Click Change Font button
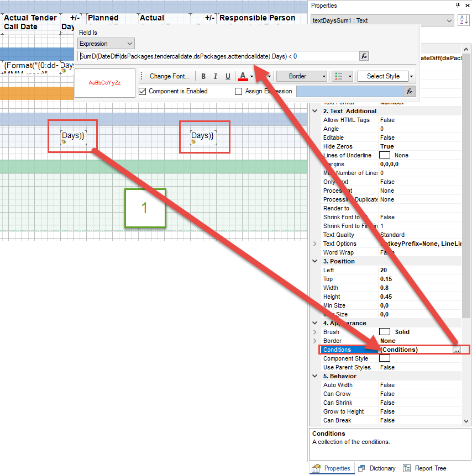The width and height of the screenshot is (472, 476). pyautogui.click(x=169, y=76)
